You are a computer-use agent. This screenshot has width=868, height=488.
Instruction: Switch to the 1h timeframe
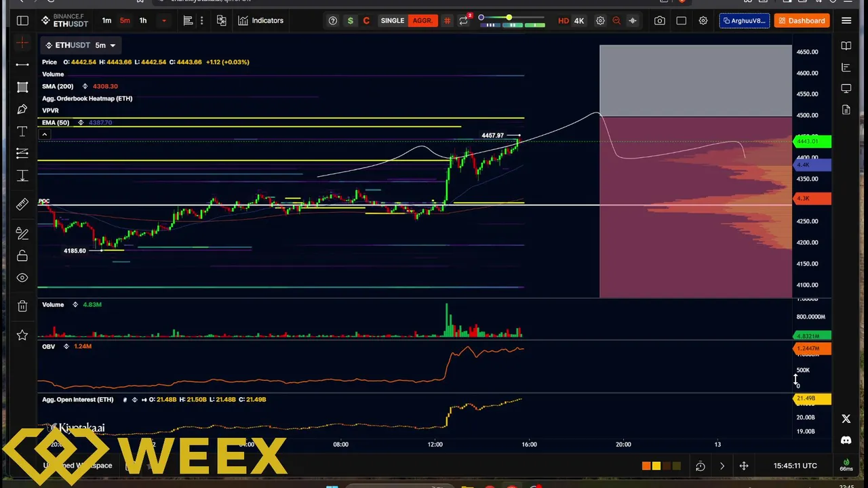[143, 20]
